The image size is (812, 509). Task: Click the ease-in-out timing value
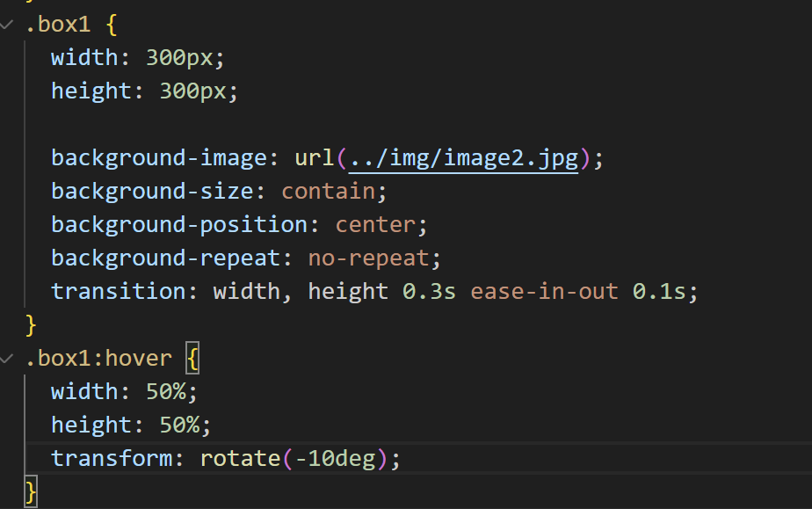[x=544, y=292]
